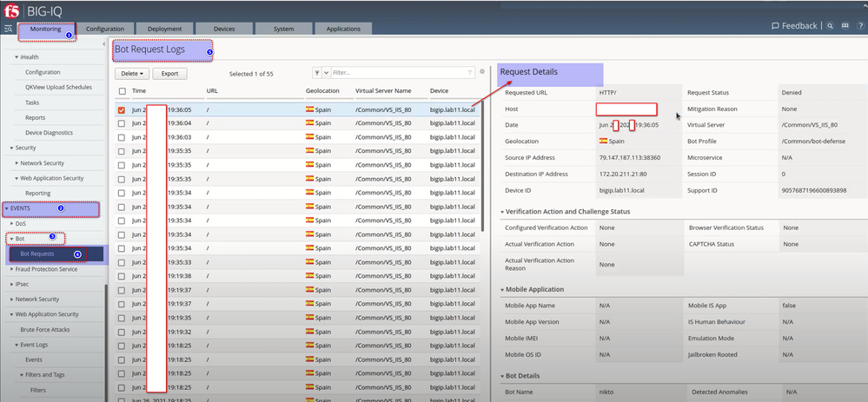Click the filter funnel icon beside Filter box
This screenshot has height=402, width=868.
pyautogui.click(x=317, y=74)
